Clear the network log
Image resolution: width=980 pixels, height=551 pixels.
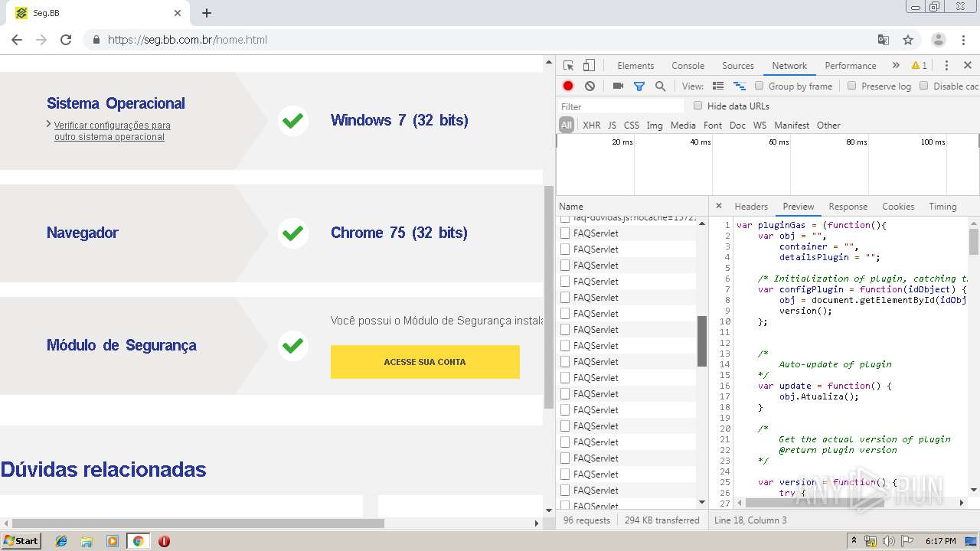pos(590,86)
